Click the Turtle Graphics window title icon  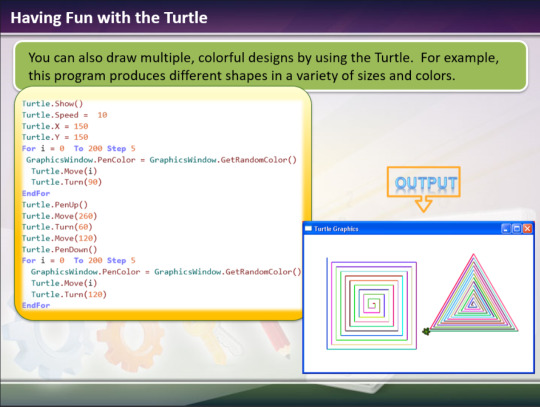coord(309,229)
